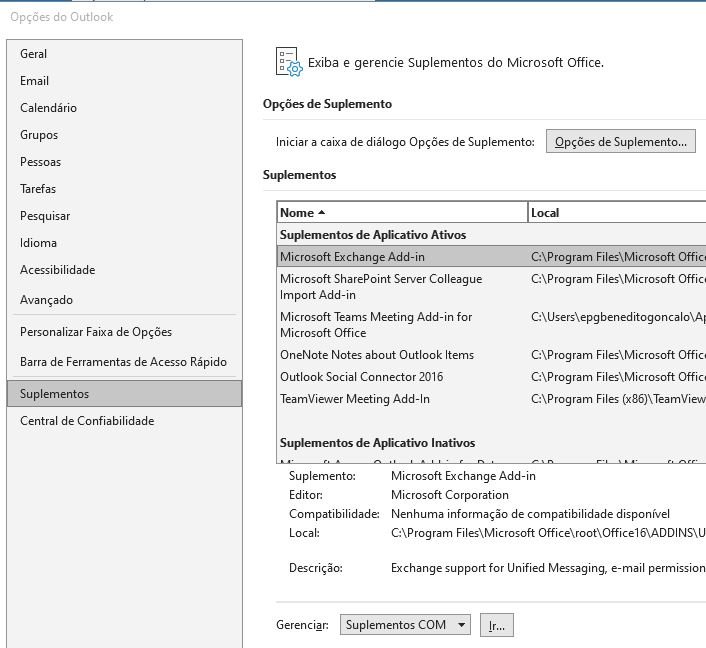Select the Suplementos category
The height and width of the screenshot is (648, 706).
pos(124,394)
